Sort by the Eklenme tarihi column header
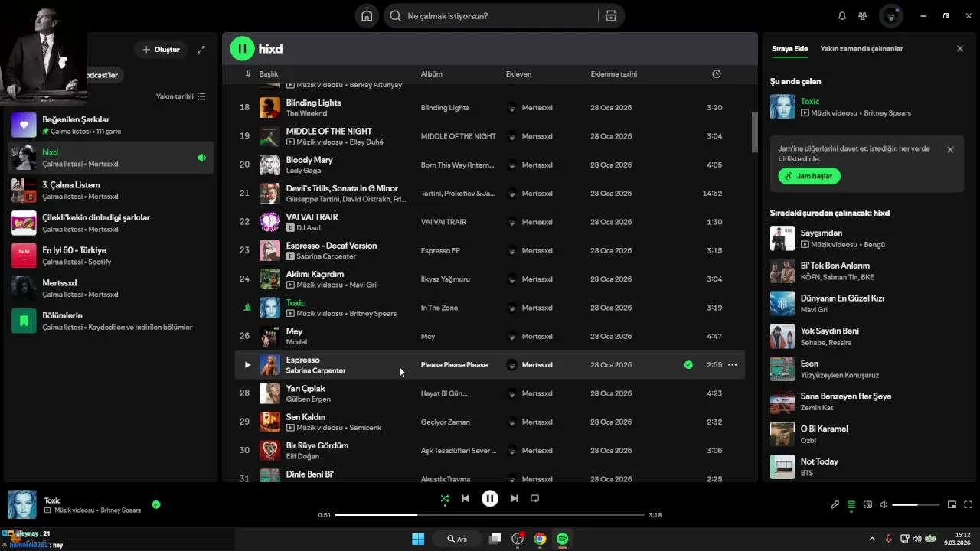The height and width of the screenshot is (551, 980). click(614, 74)
